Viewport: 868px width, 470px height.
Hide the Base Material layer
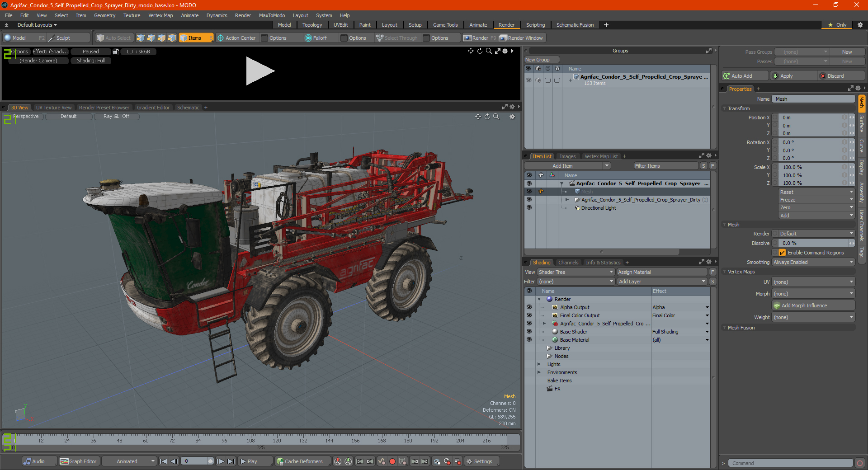pos(529,340)
